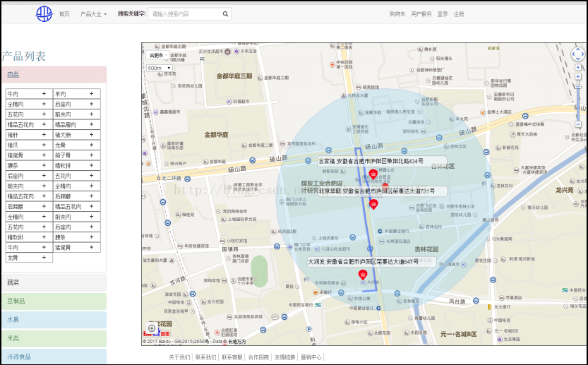Click the red 合家福 store marker
Viewport: 588px width, 365px height.
click(x=373, y=174)
